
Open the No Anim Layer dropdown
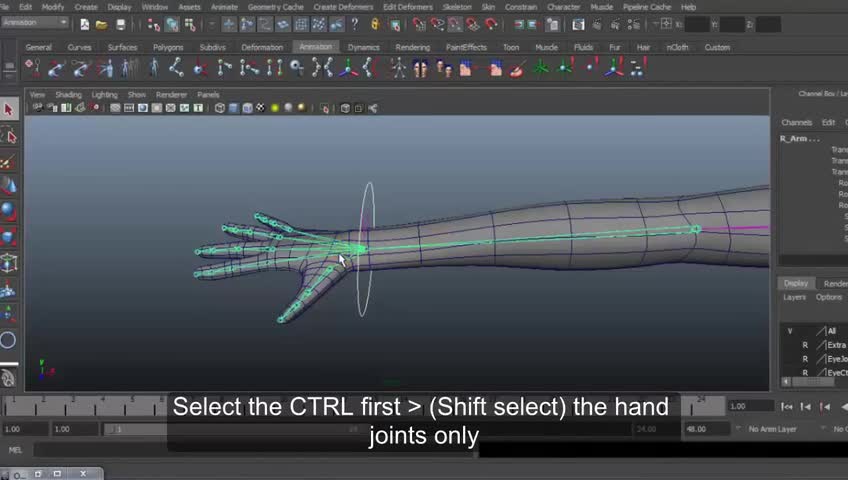[772, 429]
